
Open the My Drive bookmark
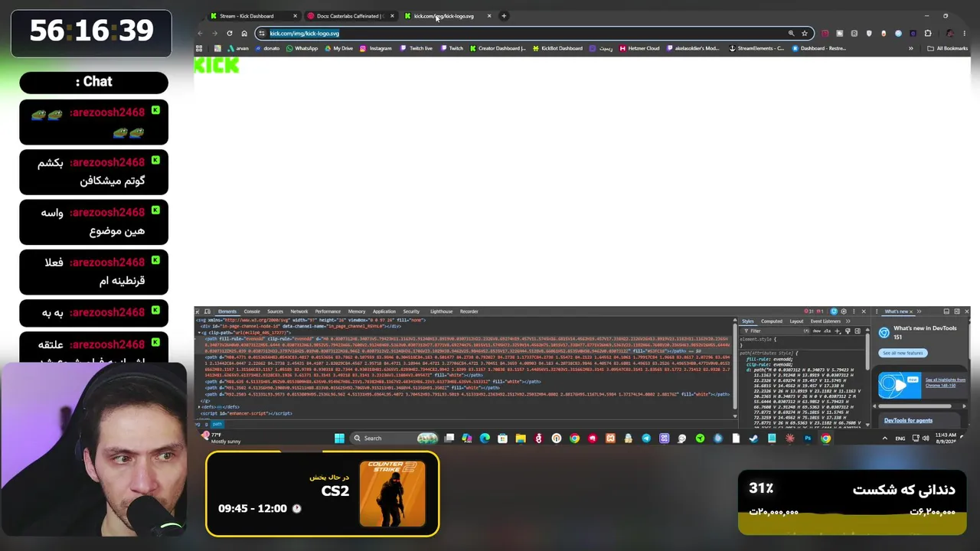(x=338, y=48)
